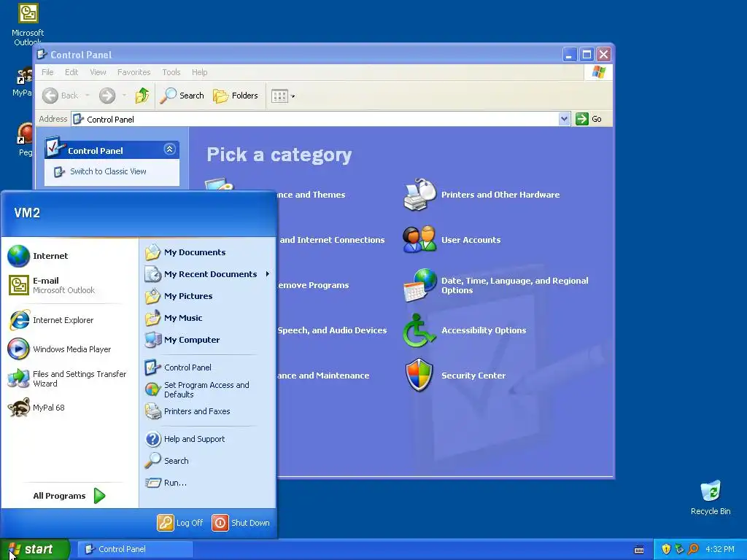Click the Search toolbar button
Screen dimensions: 747x560
tap(182, 96)
